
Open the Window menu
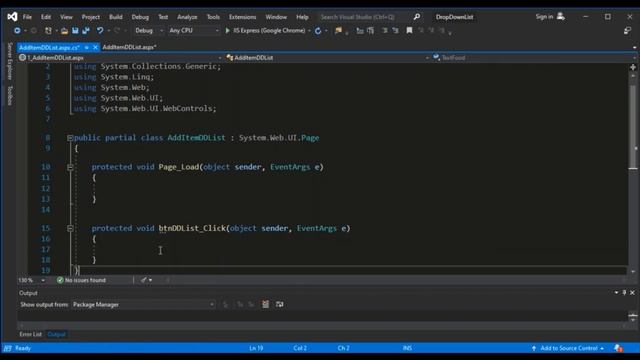276,17
